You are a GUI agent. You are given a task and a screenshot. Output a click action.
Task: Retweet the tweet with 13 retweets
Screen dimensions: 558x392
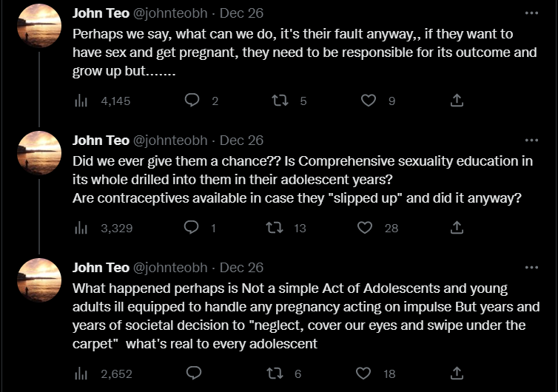(x=280, y=228)
